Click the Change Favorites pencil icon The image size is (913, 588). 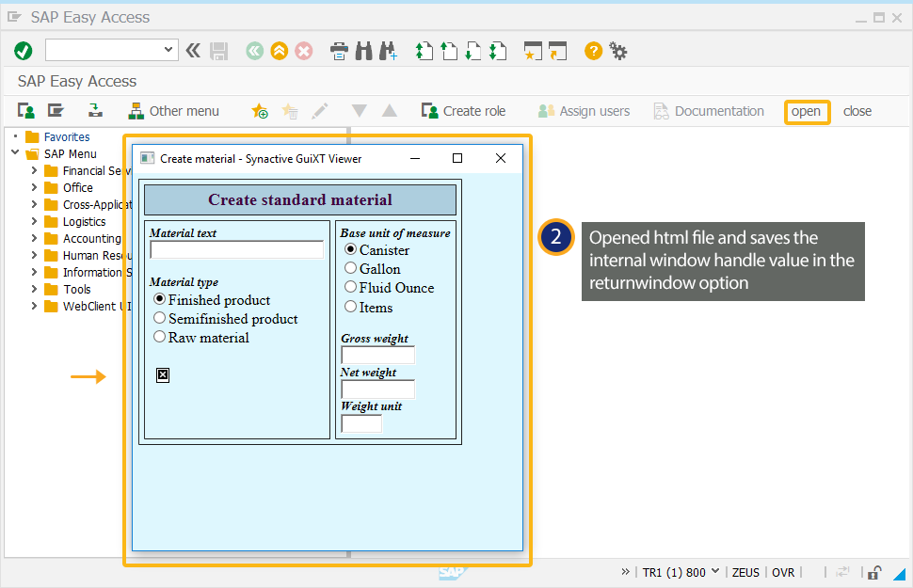pyautogui.click(x=320, y=111)
